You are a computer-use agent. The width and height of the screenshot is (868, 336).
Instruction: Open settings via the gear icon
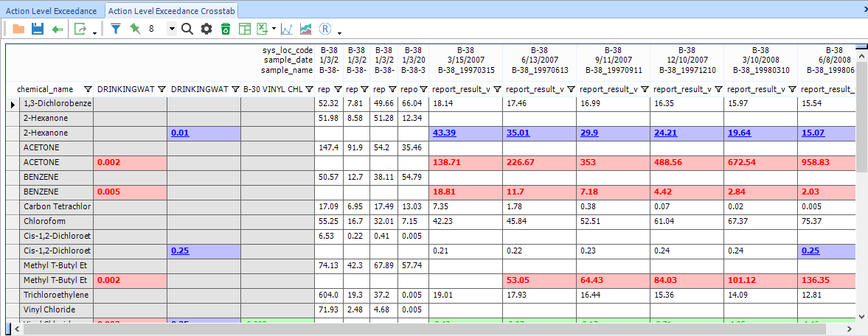point(206,29)
